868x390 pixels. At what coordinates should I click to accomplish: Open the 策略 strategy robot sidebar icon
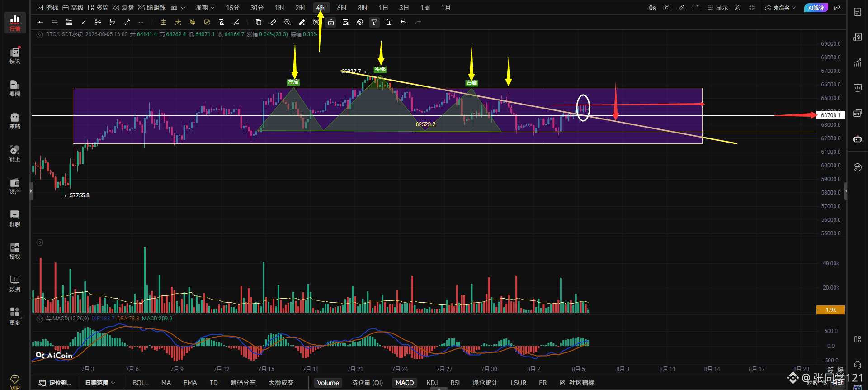pos(15,120)
